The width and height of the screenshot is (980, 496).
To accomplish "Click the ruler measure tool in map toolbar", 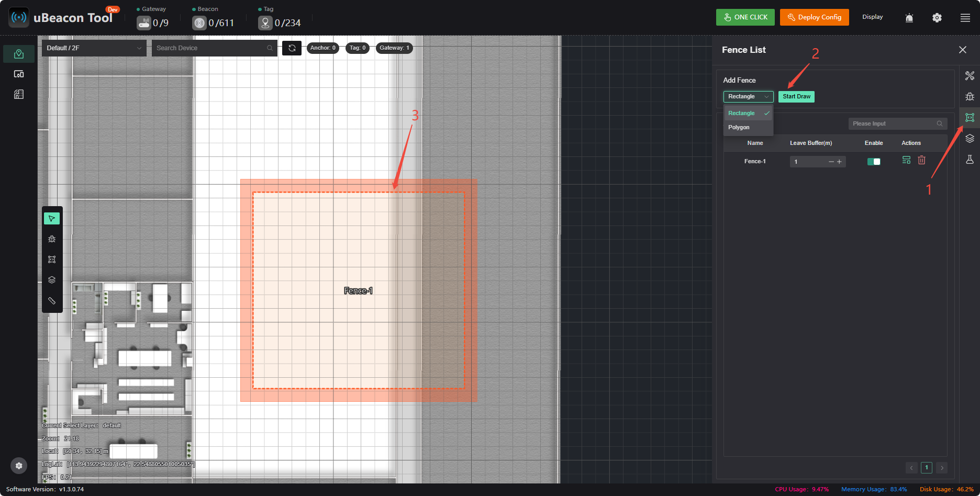I will pos(52,300).
